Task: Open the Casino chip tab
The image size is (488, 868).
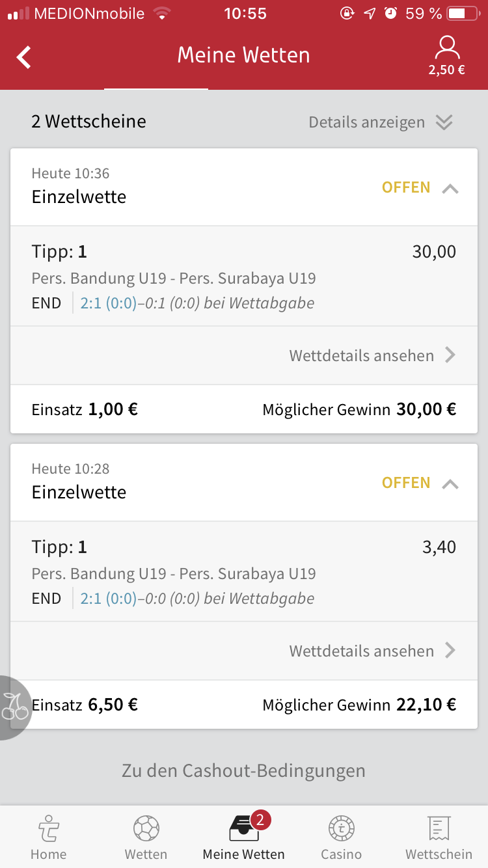Action: [342, 830]
